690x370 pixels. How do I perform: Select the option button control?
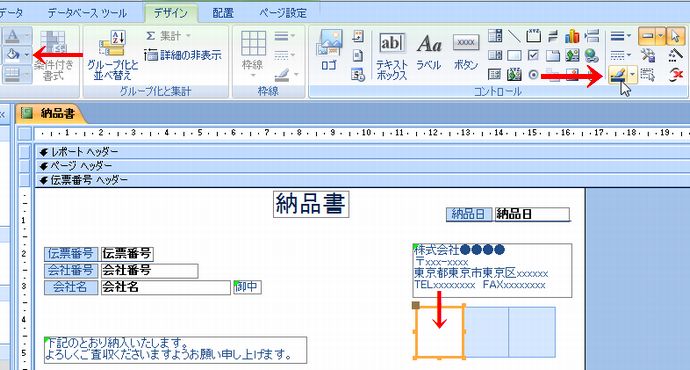click(533, 75)
